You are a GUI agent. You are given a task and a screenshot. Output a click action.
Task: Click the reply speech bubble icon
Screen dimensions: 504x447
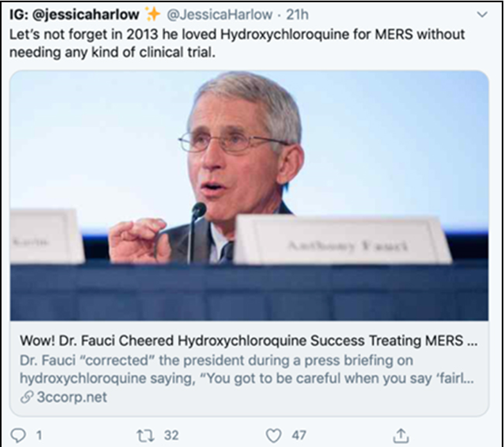tap(19, 435)
